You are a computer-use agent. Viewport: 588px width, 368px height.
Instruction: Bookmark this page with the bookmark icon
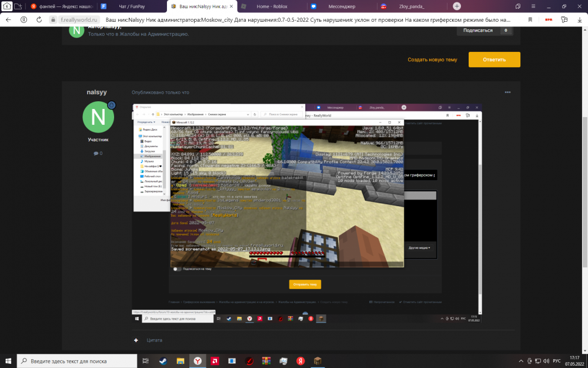click(x=530, y=19)
